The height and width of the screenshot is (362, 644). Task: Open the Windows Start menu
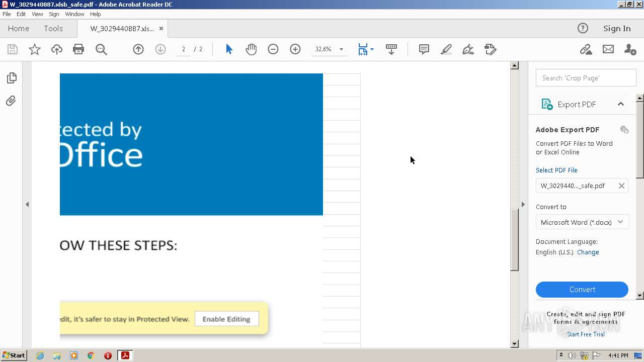tap(14, 355)
